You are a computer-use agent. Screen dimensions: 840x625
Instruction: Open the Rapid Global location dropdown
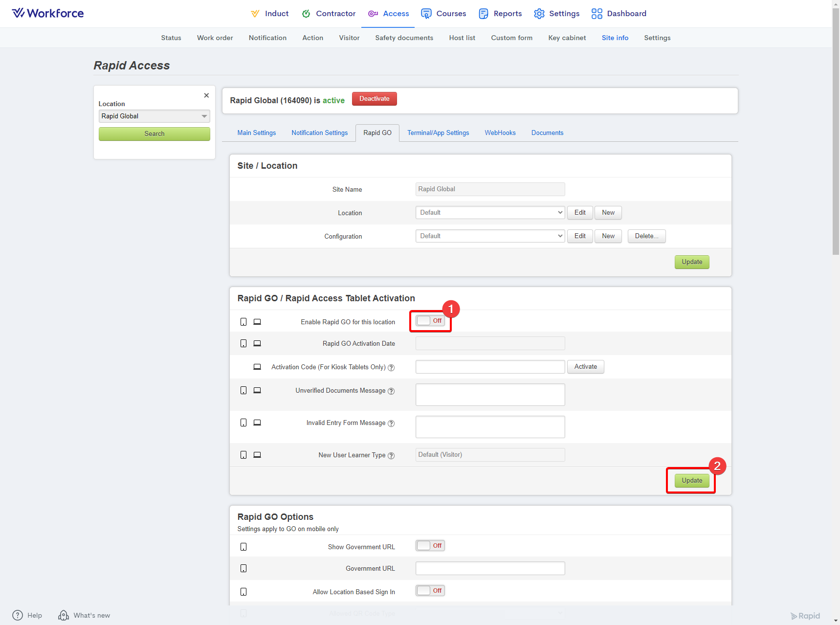155,116
